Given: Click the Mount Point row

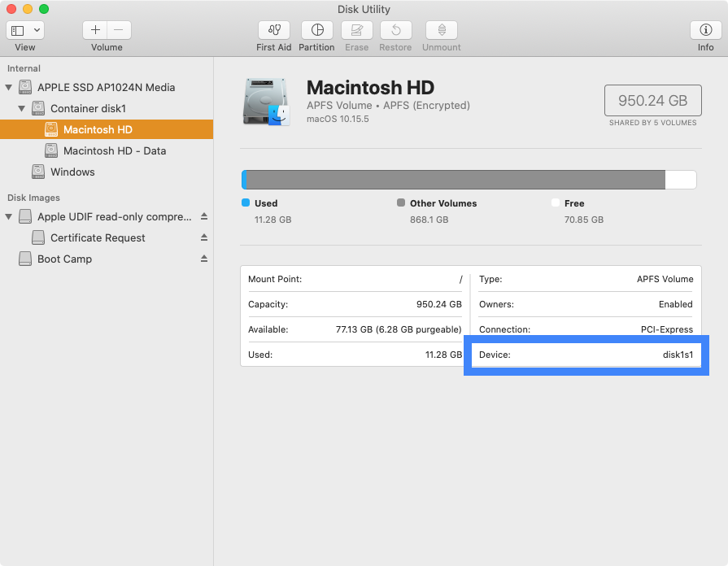Looking at the screenshot, I should coord(355,279).
